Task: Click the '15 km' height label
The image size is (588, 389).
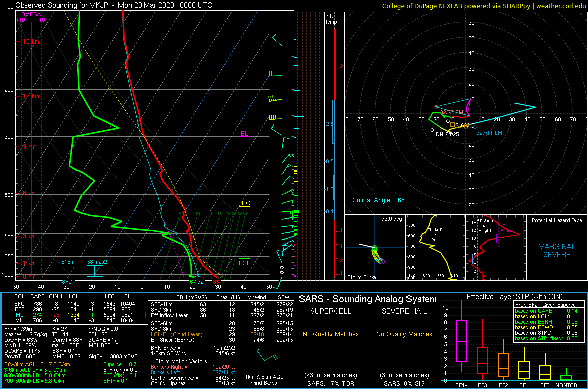Action: point(31,42)
